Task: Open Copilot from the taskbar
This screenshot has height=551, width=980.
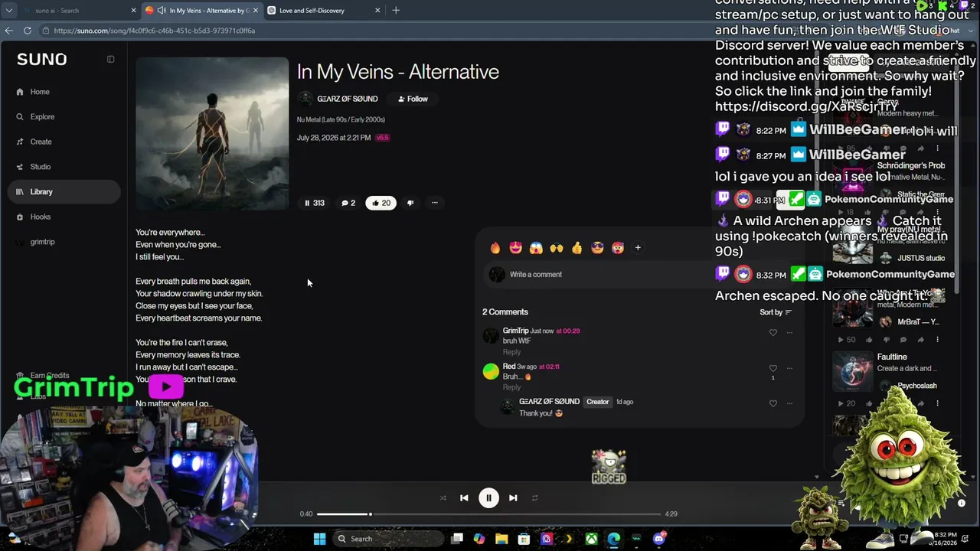Action: tap(479, 539)
